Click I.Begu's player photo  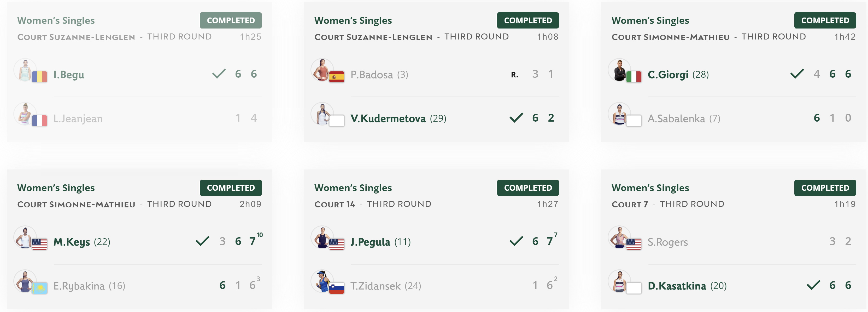tap(25, 70)
